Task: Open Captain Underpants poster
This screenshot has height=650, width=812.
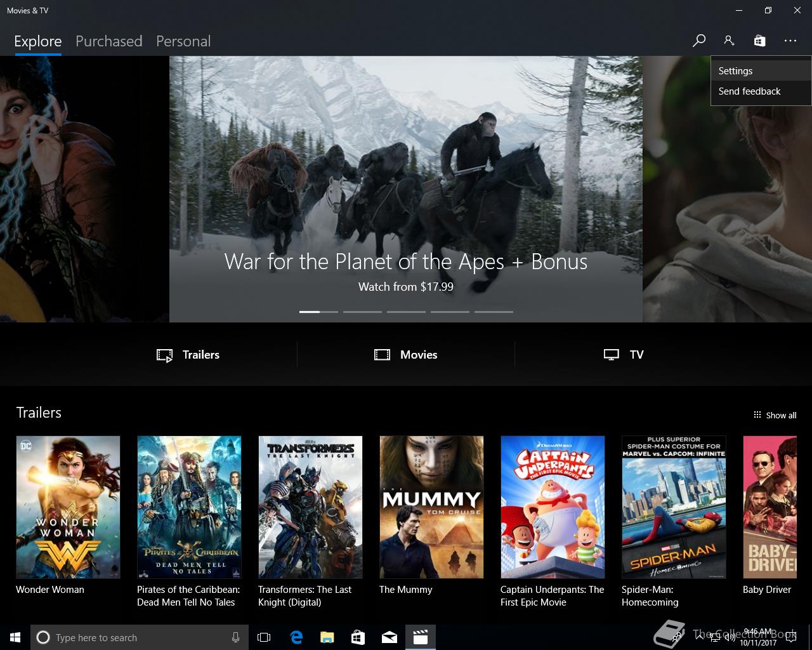Action: click(x=553, y=507)
